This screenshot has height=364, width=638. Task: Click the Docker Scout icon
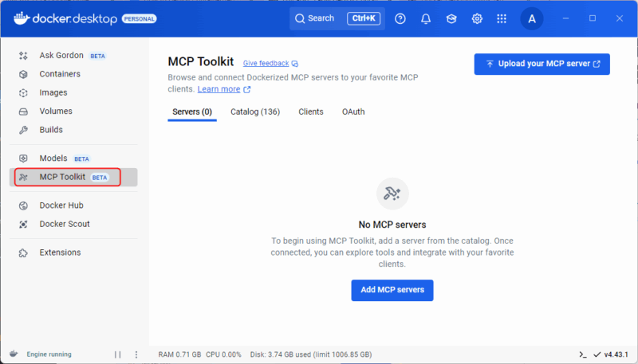click(23, 225)
